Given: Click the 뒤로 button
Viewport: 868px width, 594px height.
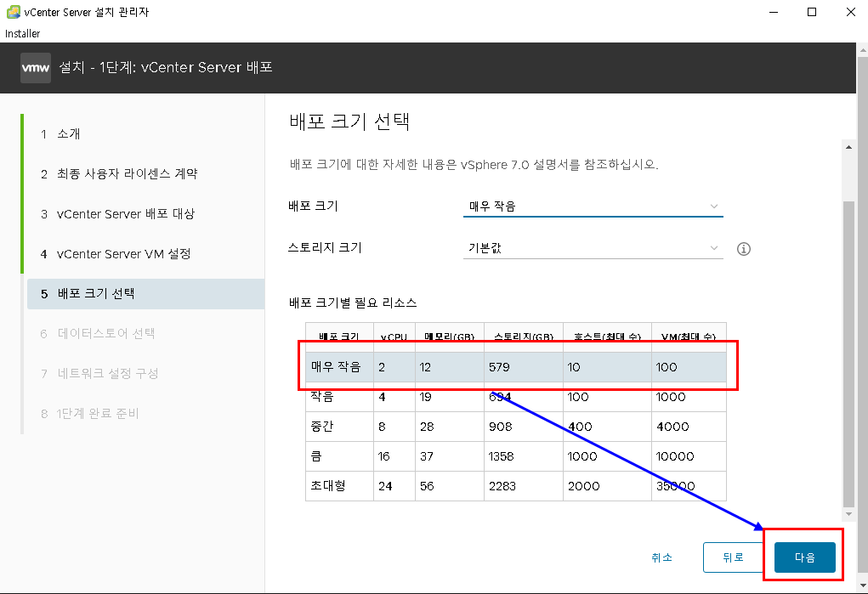Looking at the screenshot, I should pyautogui.click(x=733, y=557).
